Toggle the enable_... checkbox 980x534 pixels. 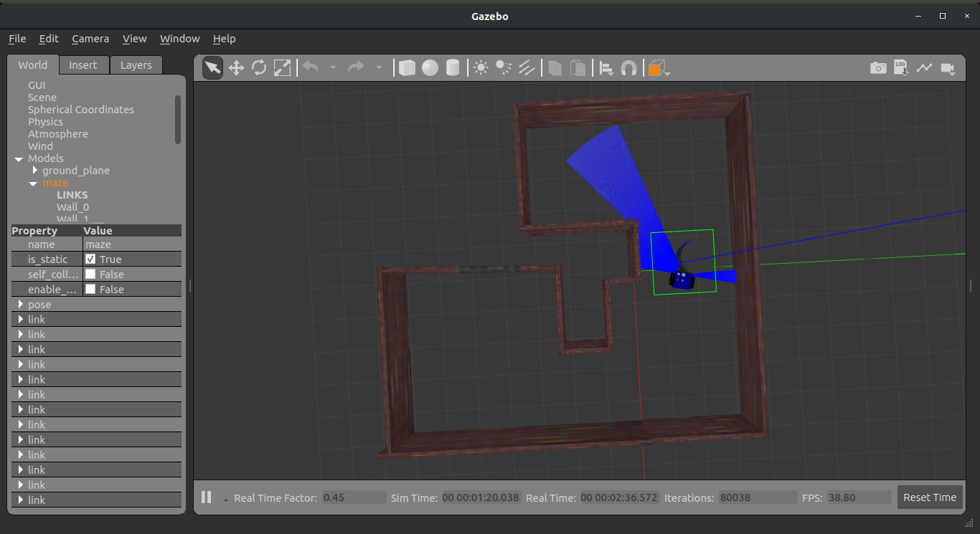pos(90,289)
